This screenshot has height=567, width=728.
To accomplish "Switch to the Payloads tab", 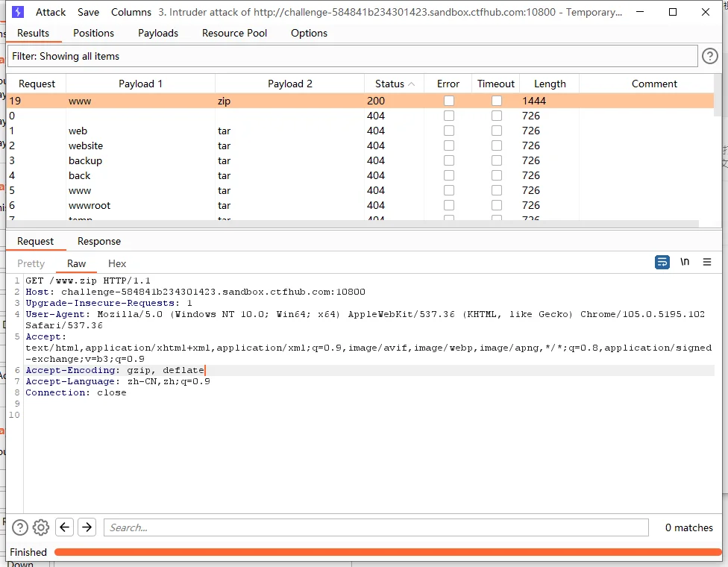I will click(x=158, y=33).
